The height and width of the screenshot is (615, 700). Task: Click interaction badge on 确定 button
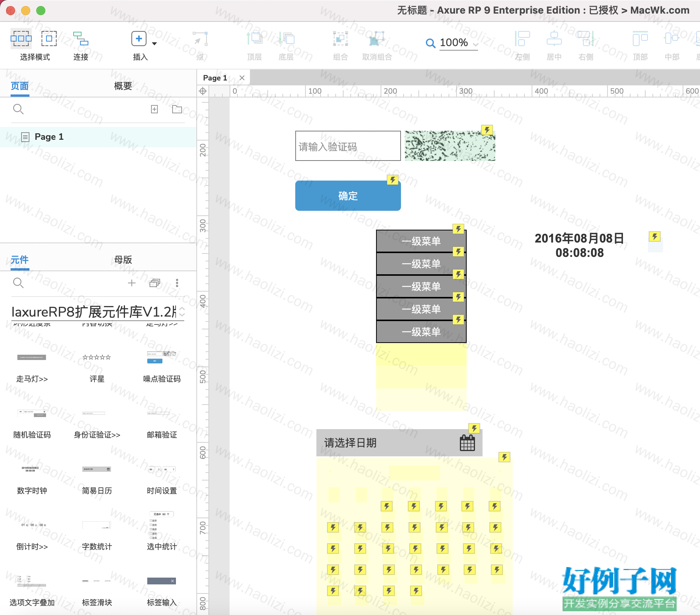click(x=393, y=180)
